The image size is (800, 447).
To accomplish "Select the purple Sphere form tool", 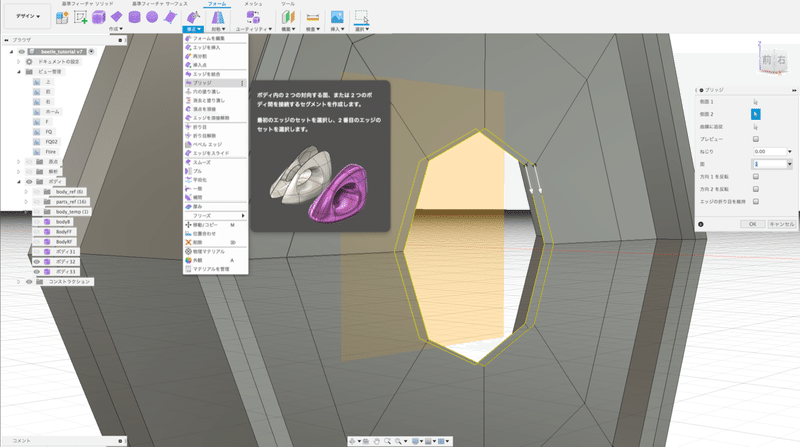I will pyautogui.click(x=152, y=17).
